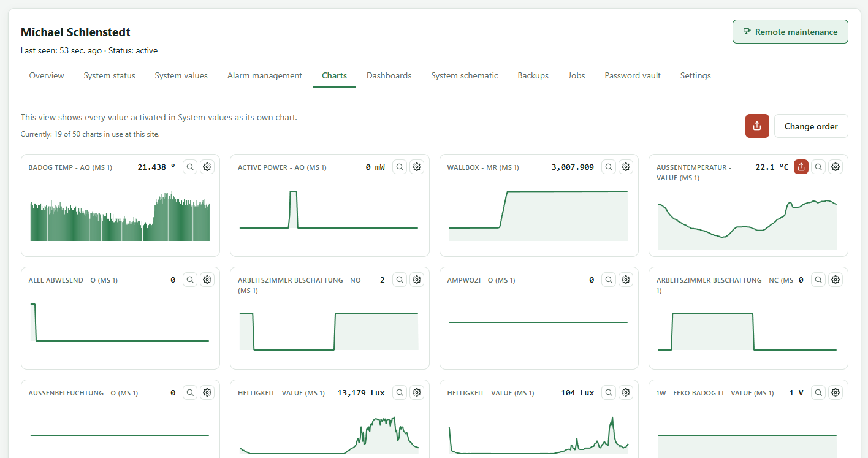Open settings for ARBEITSZIMMER BESCHATTUNG - NO
Screen dimensions: 868x458
tap(417, 280)
